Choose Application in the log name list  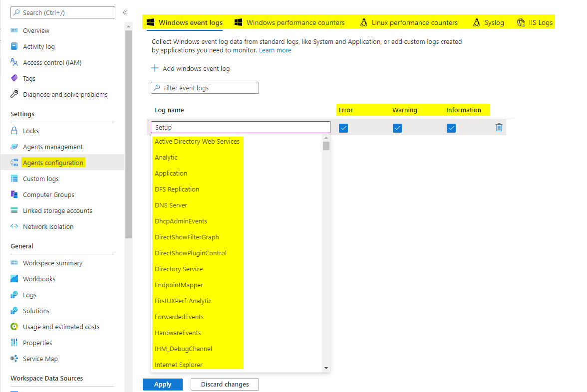click(171, 173)
